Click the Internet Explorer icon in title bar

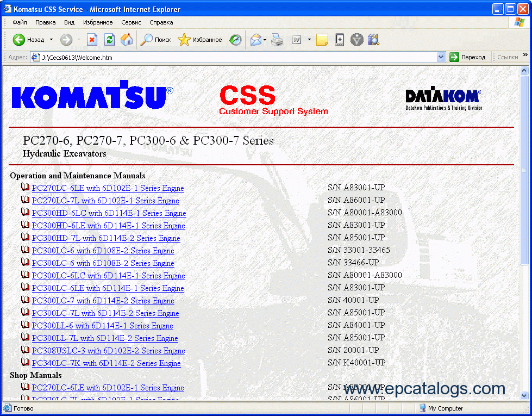point(7,9)
